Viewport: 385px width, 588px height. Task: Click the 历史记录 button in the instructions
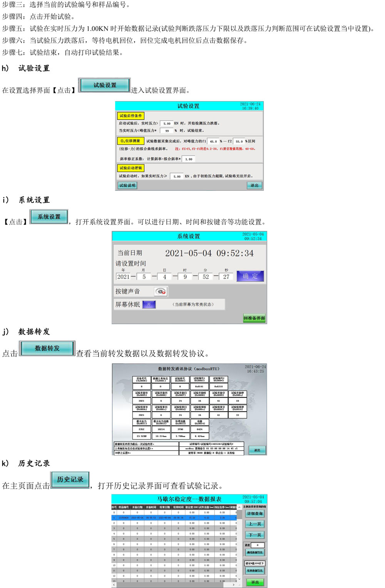coord(70,479)
